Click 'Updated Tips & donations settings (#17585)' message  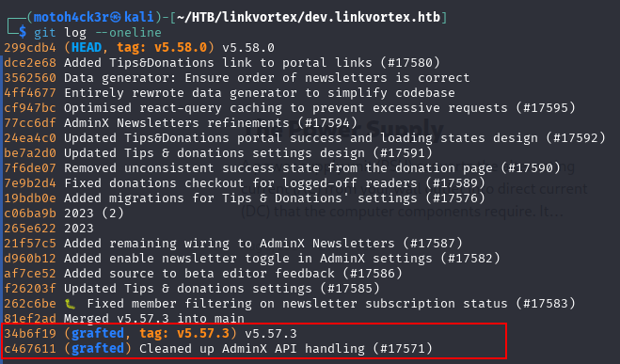click(222, 288)
